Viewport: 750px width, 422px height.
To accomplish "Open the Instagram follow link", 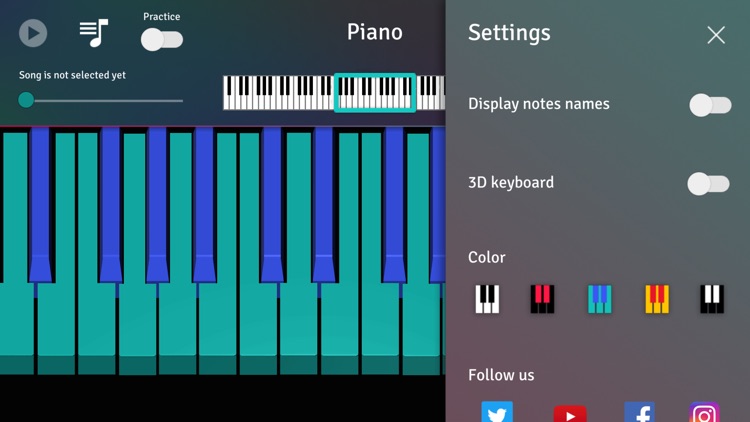I will (704, 412).
